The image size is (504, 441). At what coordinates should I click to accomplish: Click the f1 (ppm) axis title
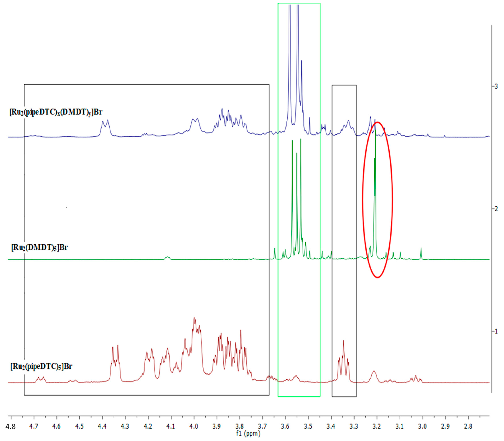(248, 434)
